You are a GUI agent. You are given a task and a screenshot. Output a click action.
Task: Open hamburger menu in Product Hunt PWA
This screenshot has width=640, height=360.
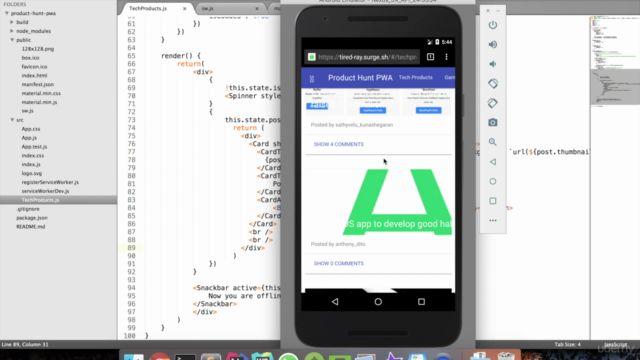(x=312, y=78)
